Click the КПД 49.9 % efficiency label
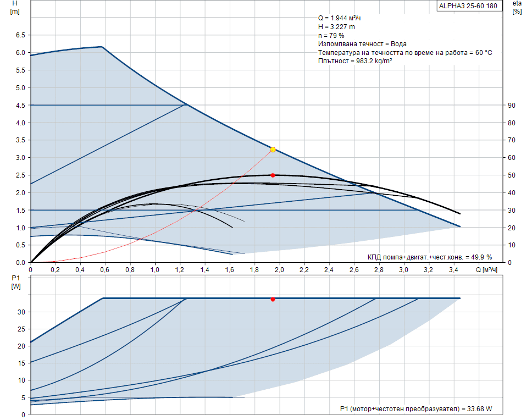 (429, 257)
